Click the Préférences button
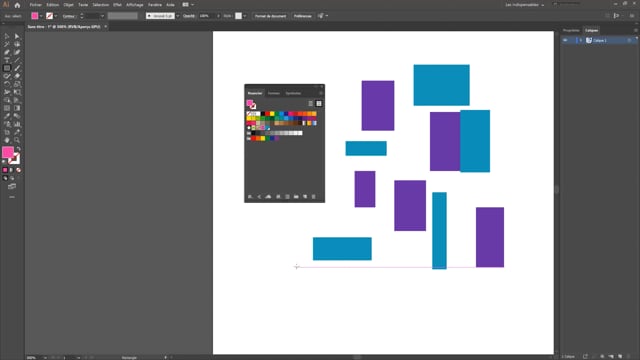This screenshot has width=640, height=360. pyautogui.click(x=302, y=16)
